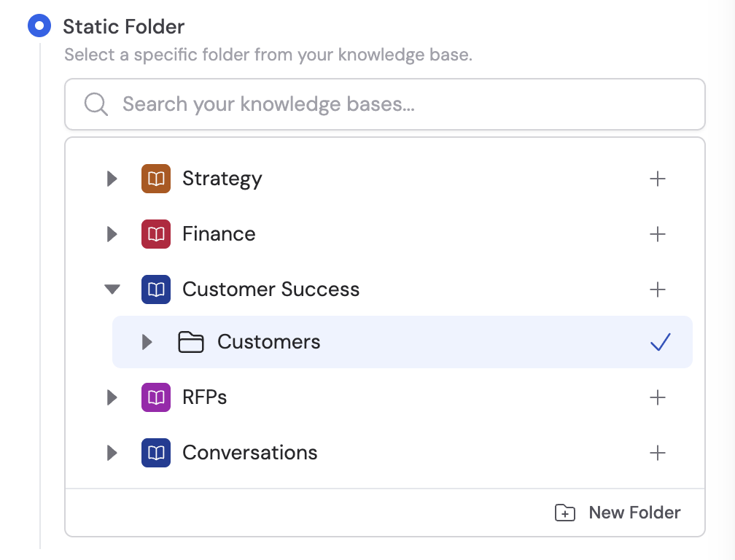Expand the Finance knowledge base
Image resolution: width=735 pixels, height=560 pixels.
[112, 233]
